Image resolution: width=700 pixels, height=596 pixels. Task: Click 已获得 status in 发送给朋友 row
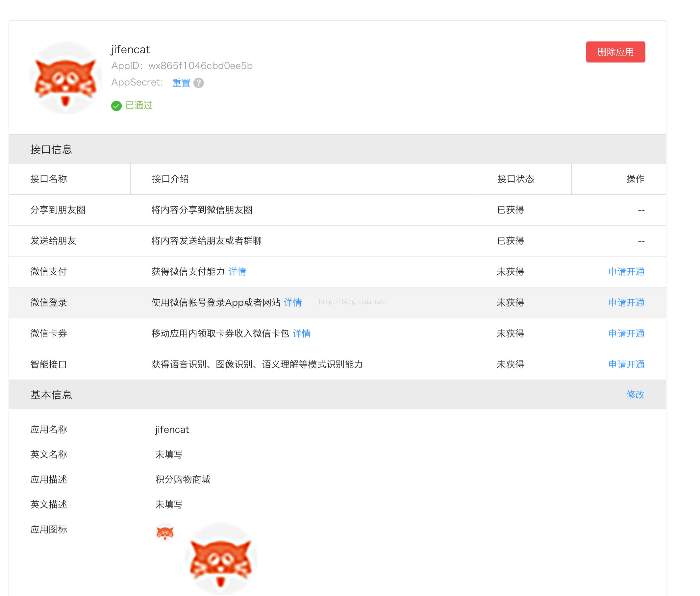point(511,241)
